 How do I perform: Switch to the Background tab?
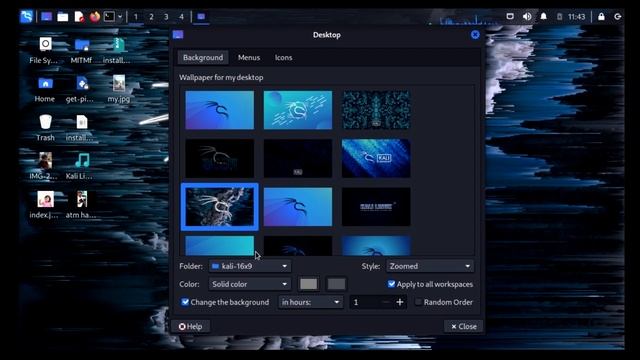click(x=203, y=58)
